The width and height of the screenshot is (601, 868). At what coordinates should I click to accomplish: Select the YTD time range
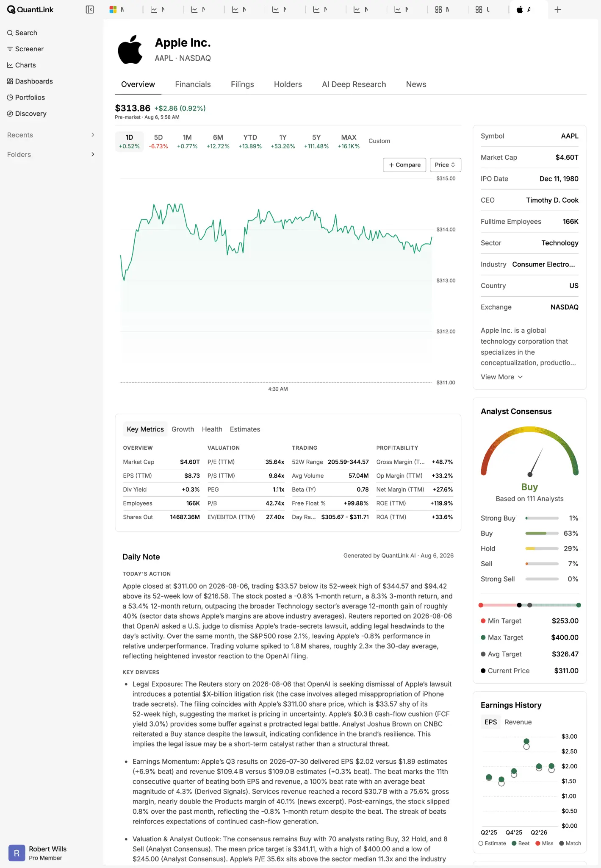pos(250,141)
